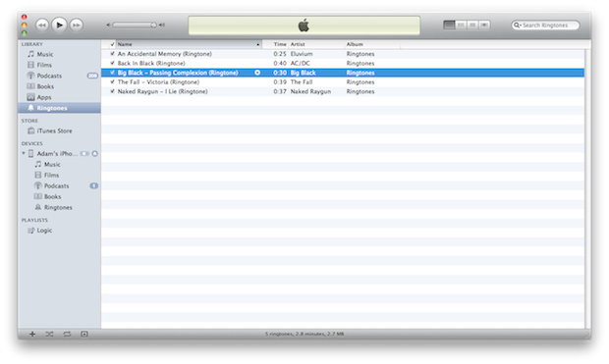609x364 pixels.
Task: Click the Ping arrow on Big Black row
Action: point(257,73)
